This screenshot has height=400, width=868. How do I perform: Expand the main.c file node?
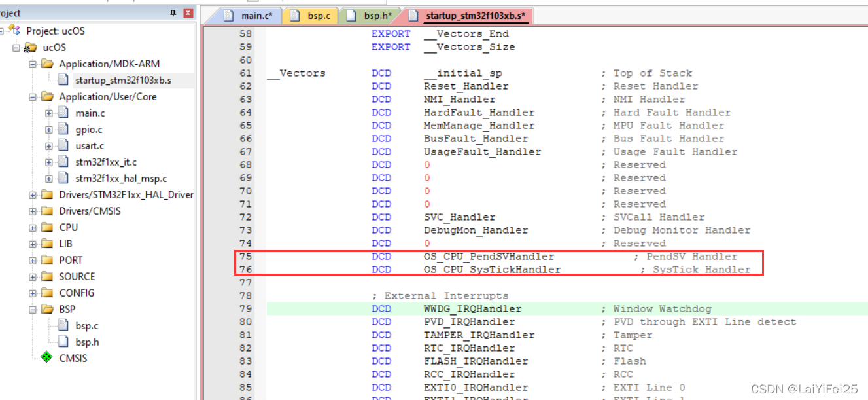point(49,113)
